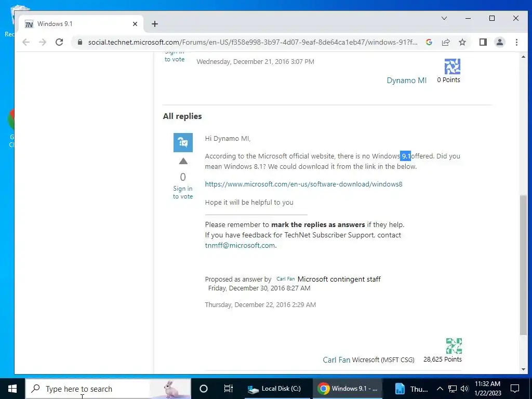Open a new browser tab

[155, 24]
